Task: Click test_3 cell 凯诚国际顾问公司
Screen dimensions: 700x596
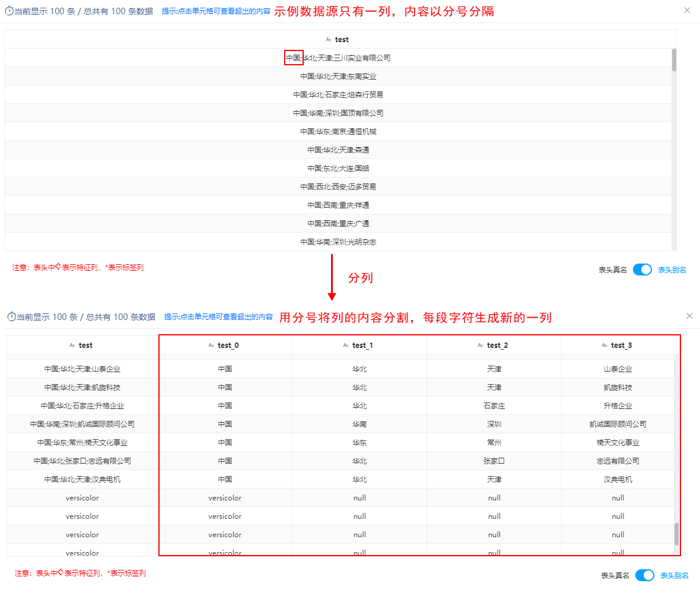Action: coord(618,424)
